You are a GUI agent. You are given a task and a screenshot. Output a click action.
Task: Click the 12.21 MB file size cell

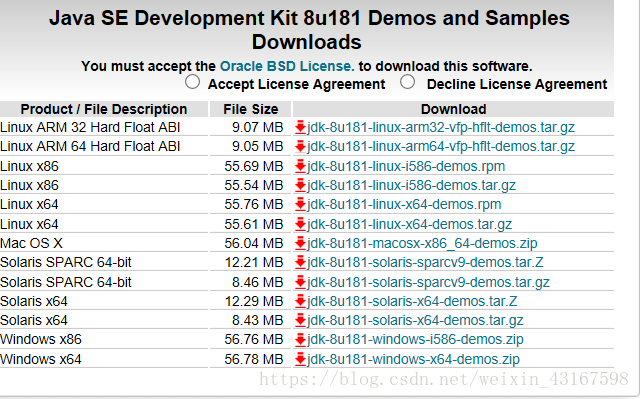coord(250,262)
